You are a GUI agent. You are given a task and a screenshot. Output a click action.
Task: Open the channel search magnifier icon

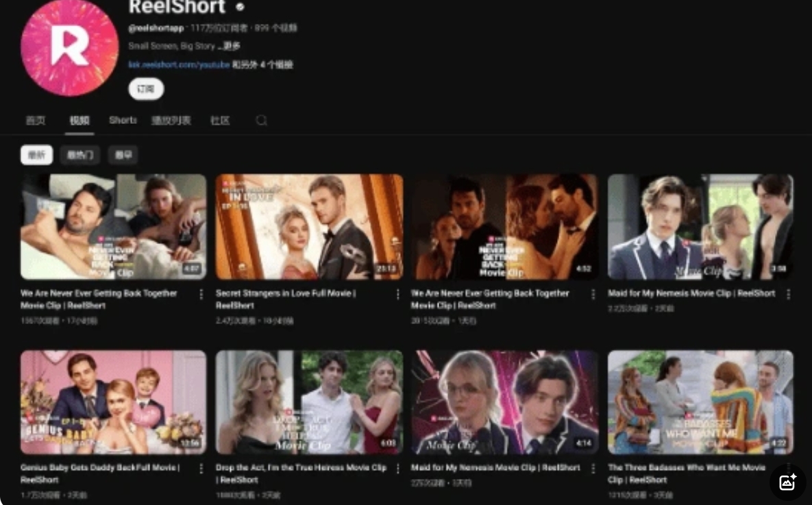[262, 121]
